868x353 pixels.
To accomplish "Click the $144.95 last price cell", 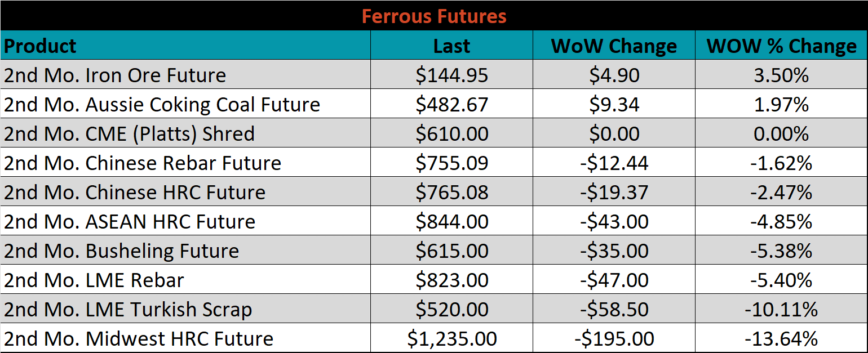I will [451, 75].
